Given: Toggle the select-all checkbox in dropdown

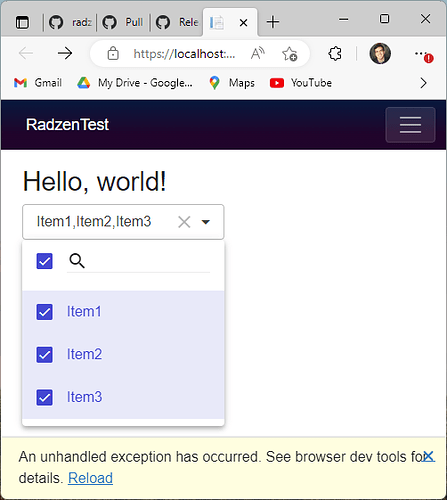Looking at the screenshot, I should pos(44,261).
